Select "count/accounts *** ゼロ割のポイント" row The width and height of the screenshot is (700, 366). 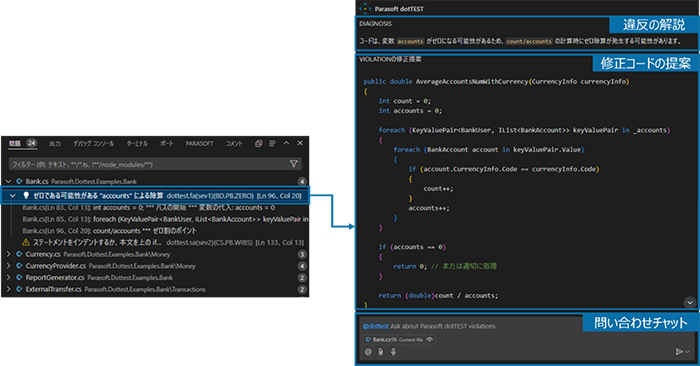(109, 231)
